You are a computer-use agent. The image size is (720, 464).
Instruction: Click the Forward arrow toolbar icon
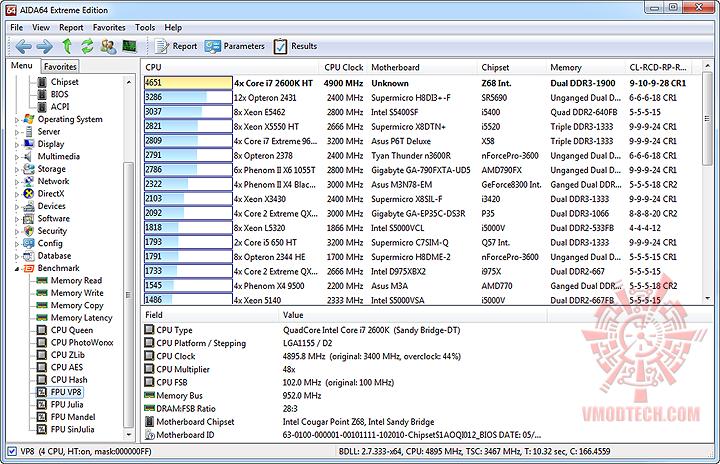click(x=45, y=46)
